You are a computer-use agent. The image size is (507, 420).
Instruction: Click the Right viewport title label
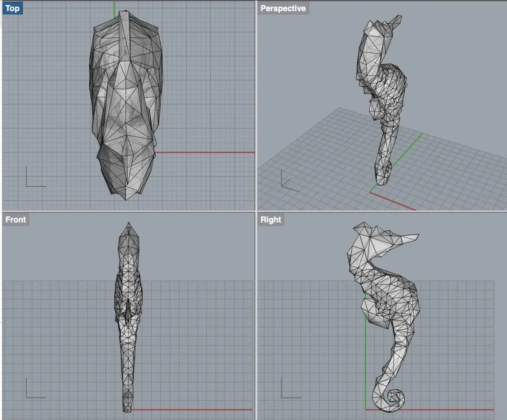pyautogui.click(x=271, y=219)
